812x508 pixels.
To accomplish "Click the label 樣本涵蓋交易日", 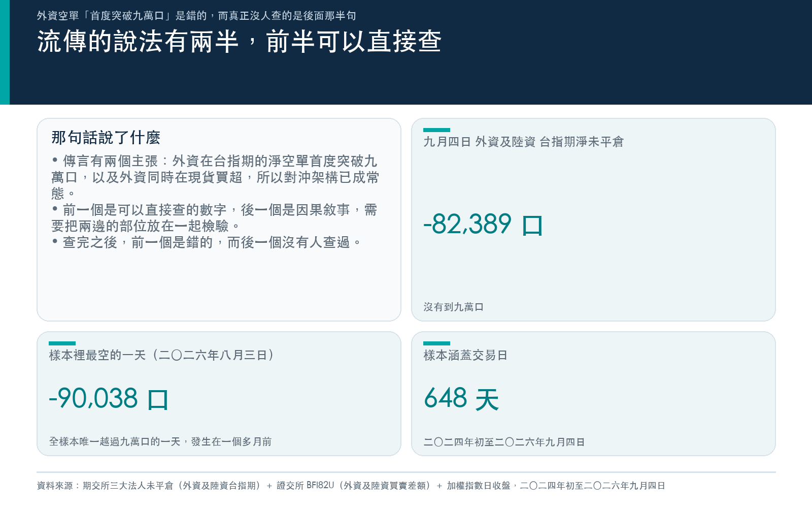I will (465, 355).
